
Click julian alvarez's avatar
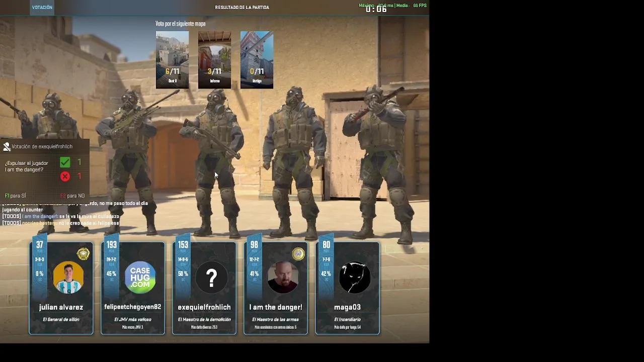(68, 277)
